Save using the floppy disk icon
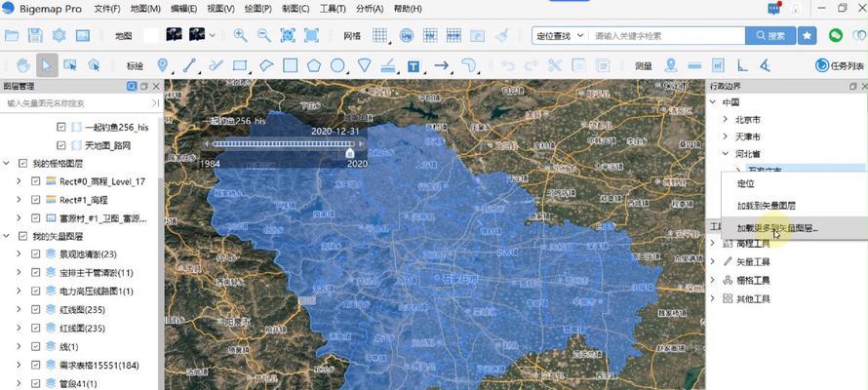The height and width of the screenshot is (390, 868). click(x=35, y=36)
